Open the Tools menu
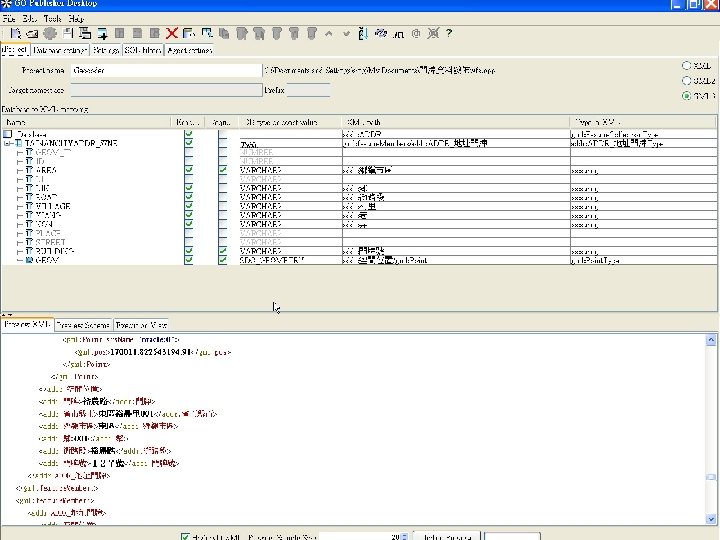 pyautogui.click(x=52, y=18)
